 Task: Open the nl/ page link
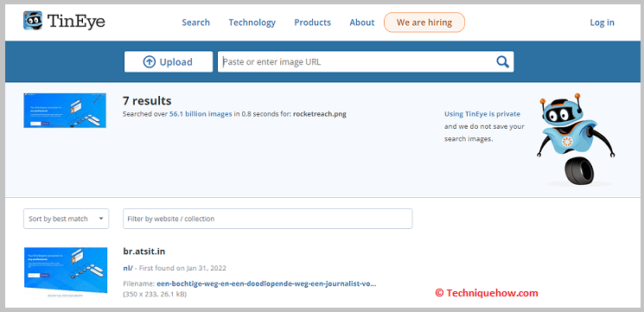click(128, 268)
